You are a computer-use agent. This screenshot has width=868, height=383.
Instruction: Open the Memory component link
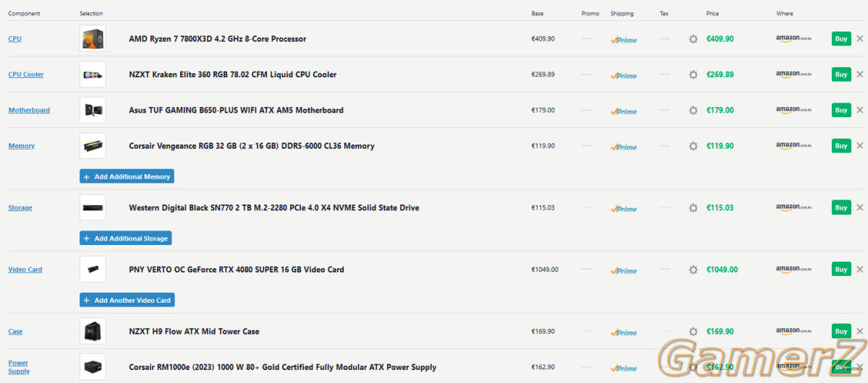point(21,146)
